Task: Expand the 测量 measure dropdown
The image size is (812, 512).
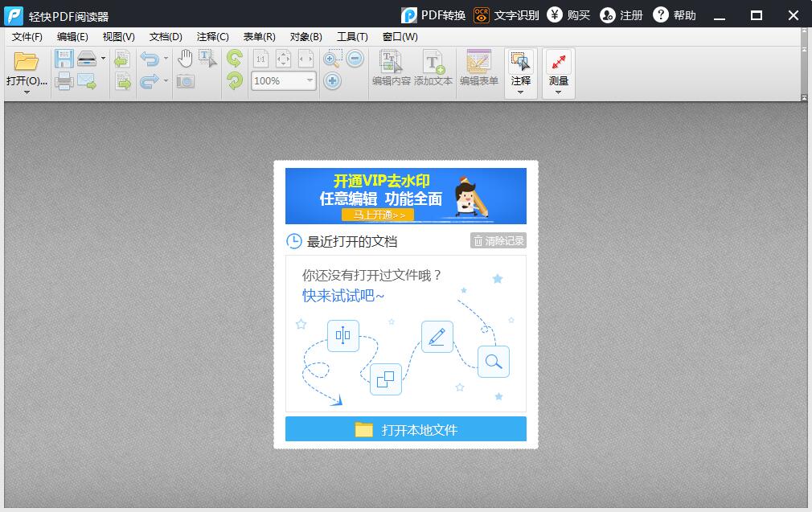Action: click(x=558, y=92)
